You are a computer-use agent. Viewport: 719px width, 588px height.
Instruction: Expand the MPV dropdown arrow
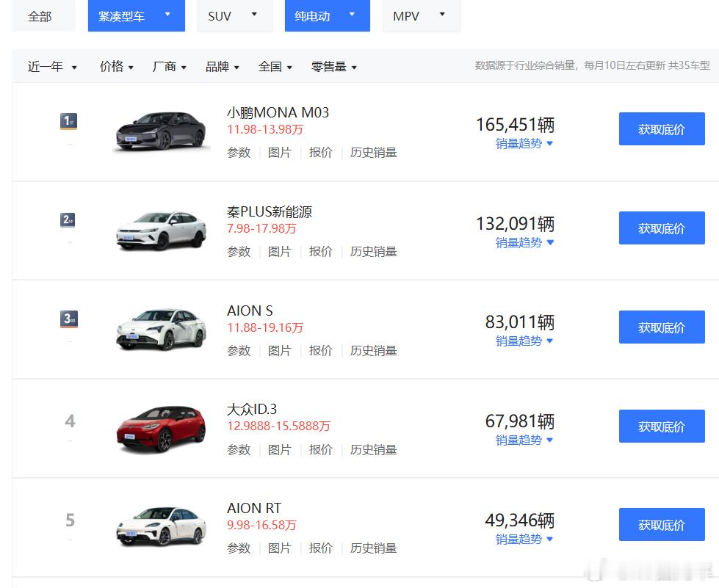[443, 14]
